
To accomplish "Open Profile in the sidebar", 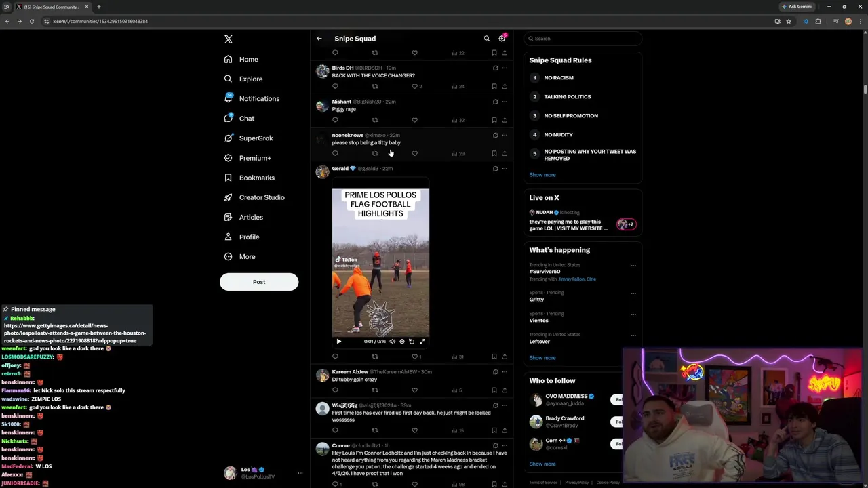I will tap(241, 237).
